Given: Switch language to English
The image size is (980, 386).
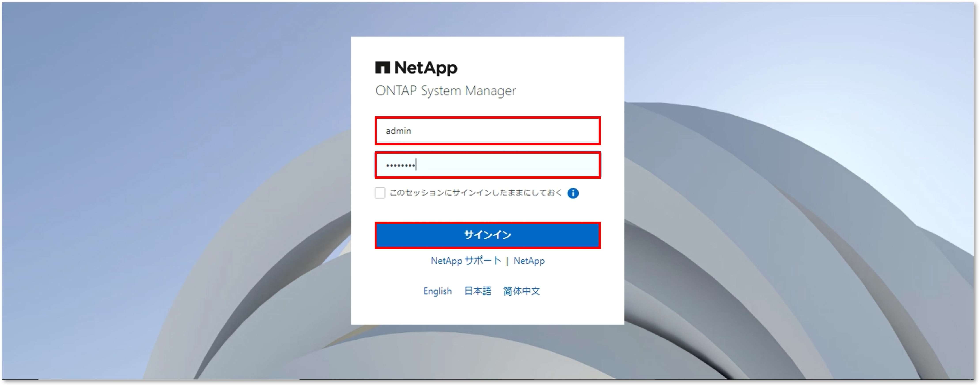Looking at the screenshot, I should 437,291.
